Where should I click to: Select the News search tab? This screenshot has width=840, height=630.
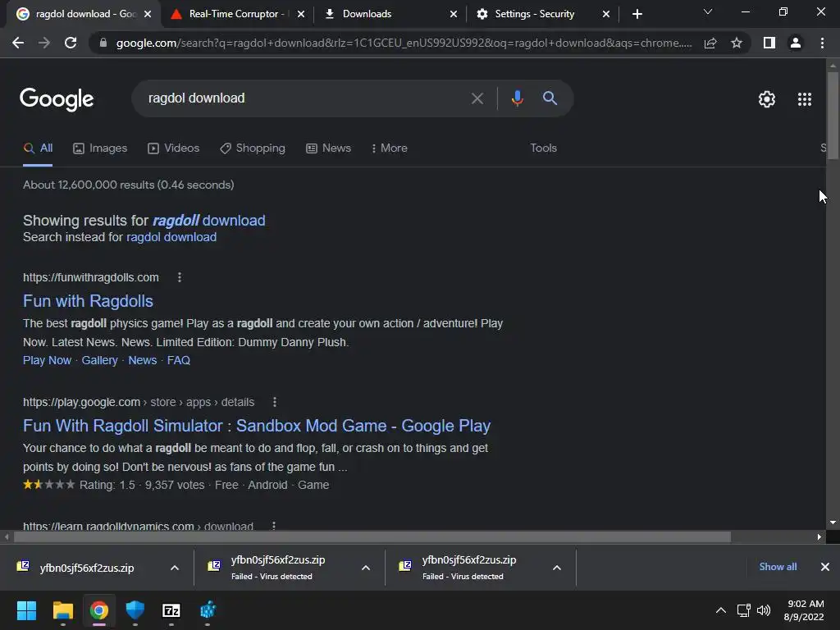coord(328,148)
